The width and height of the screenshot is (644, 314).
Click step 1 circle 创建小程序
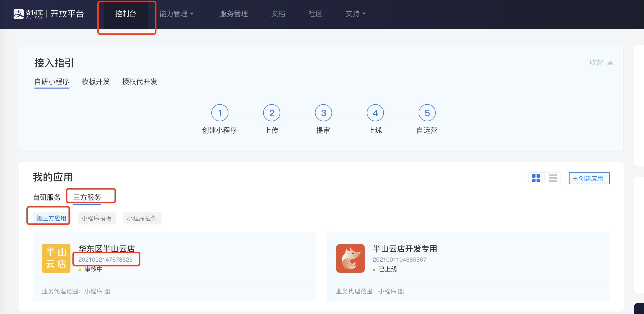pyautogui.click(x=220, y=113)
